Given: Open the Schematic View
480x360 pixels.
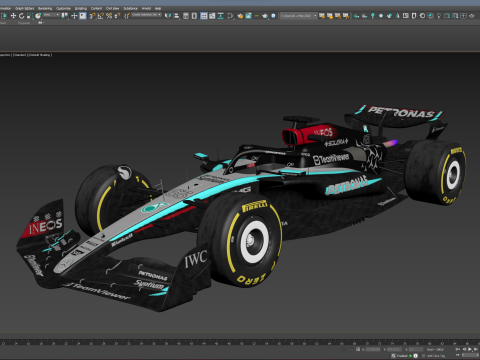Looking at the screenshot, I should point(220,16).
